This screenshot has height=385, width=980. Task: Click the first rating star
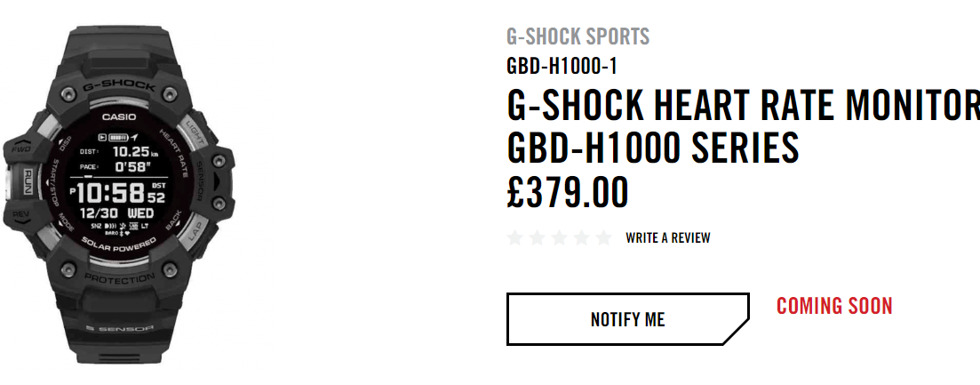pyautogui.click(x=515, y=237)
